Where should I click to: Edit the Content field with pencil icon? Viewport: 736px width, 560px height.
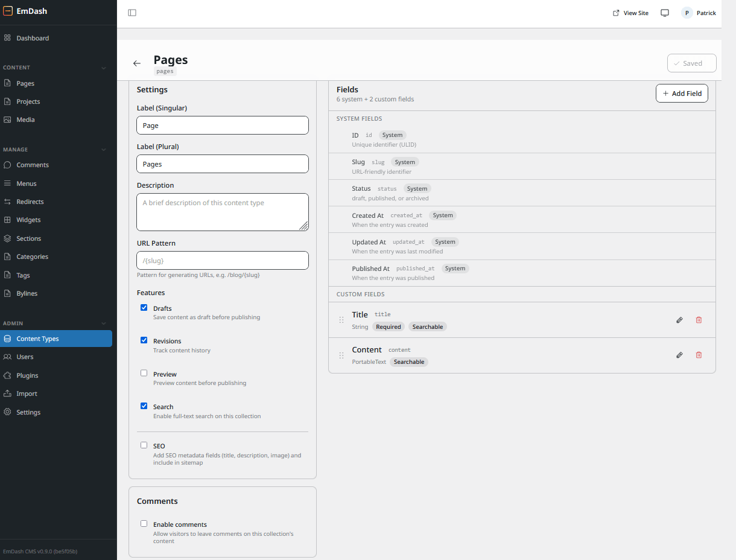click(x=679, y=355)
